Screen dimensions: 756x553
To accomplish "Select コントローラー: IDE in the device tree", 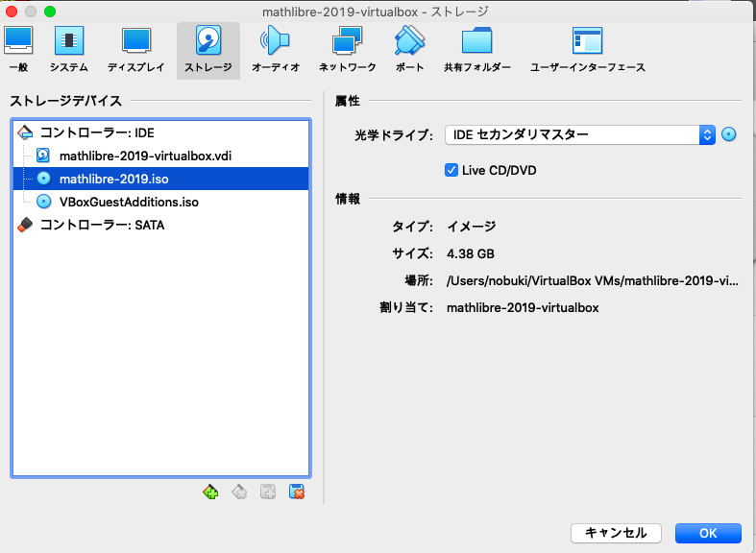I will click(x=160, y=132).
